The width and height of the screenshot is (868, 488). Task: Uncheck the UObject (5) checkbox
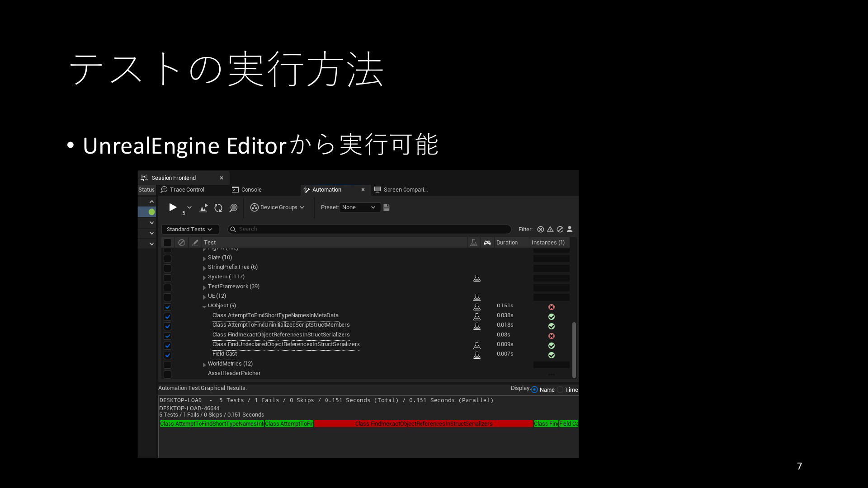click(167, 307)
